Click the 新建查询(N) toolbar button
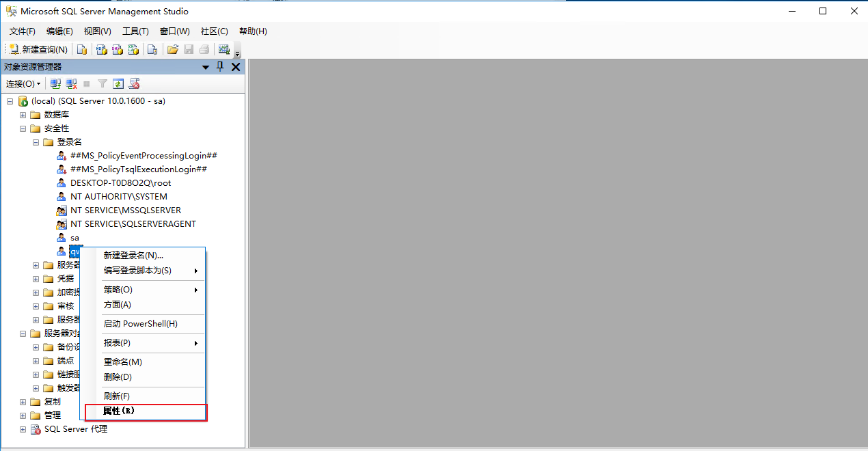 (38, 49)
